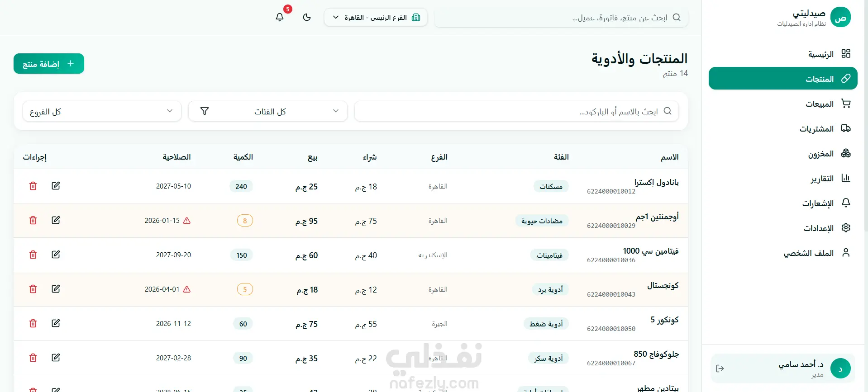Image resolution: width=868 pixels, height=392 pixels.
Task: Edit أوجمنتين 1جم row
Action: [x=56, y=220]
